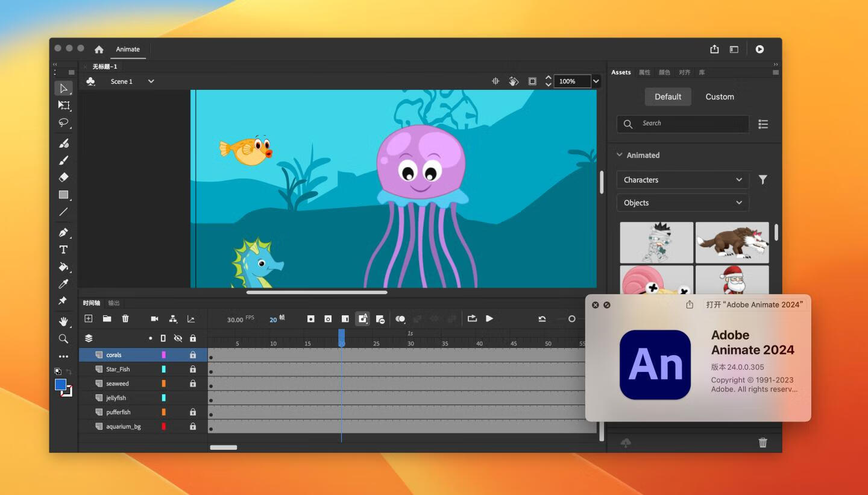Open the Characters dropdown
868x495 pixels.
pos(683,180)
